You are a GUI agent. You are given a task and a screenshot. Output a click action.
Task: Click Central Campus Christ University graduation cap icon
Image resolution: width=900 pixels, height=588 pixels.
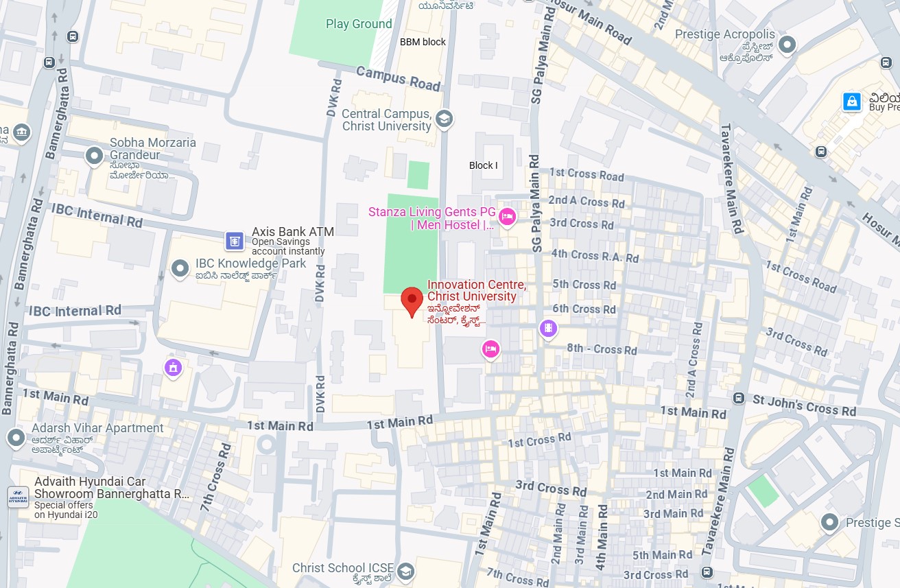click(444, 119)
